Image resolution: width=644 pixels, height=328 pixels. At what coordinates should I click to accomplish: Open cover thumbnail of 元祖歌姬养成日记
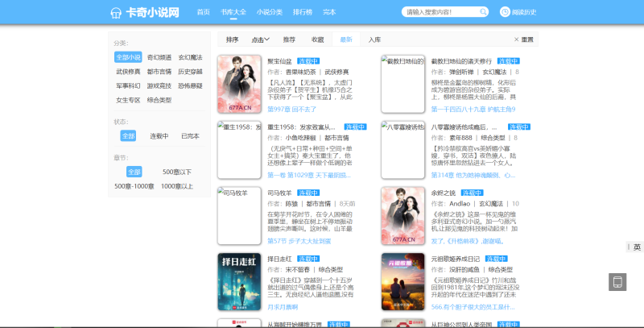[403, 281]
